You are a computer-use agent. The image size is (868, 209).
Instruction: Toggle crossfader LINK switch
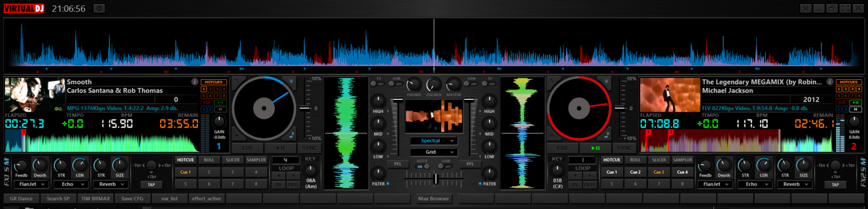pyautogui.click(x=446, y=166)
